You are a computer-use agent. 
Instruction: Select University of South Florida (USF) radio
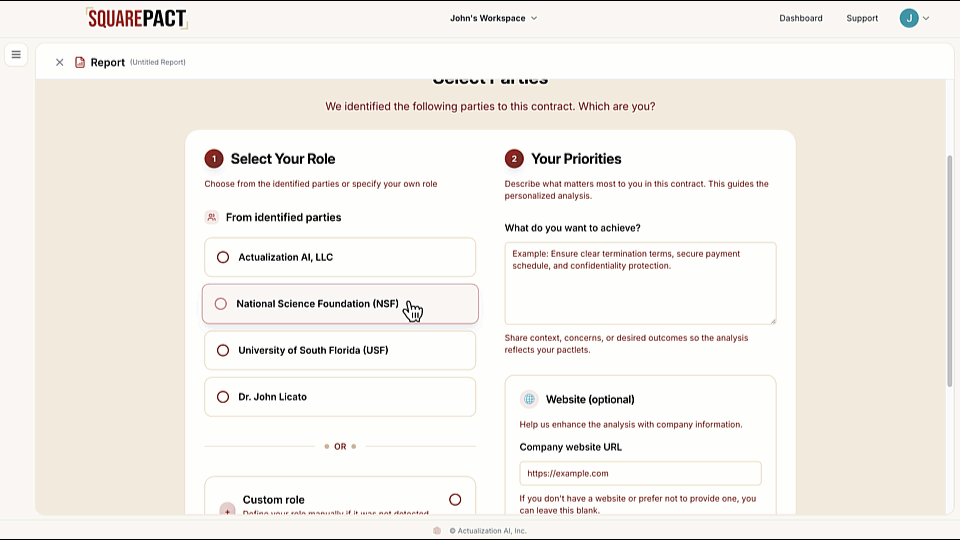(x=223, y=350)
